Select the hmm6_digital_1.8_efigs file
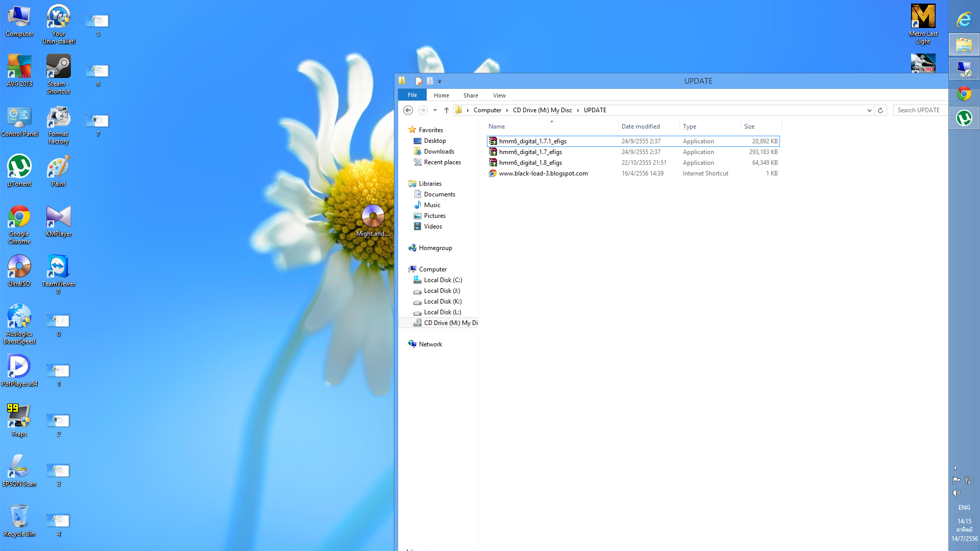The height and width of the screenshot is (551, 980). pos(530,163)
